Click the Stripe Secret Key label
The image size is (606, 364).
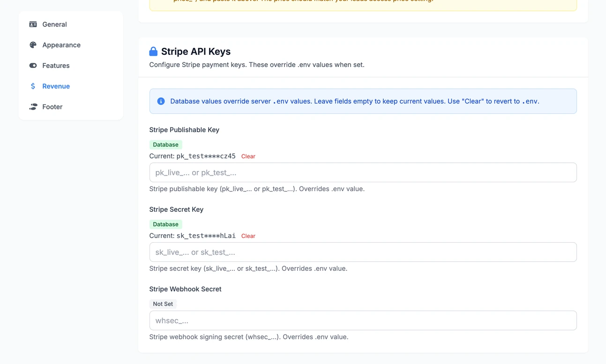pyautogui.click(x=176, y=209)
